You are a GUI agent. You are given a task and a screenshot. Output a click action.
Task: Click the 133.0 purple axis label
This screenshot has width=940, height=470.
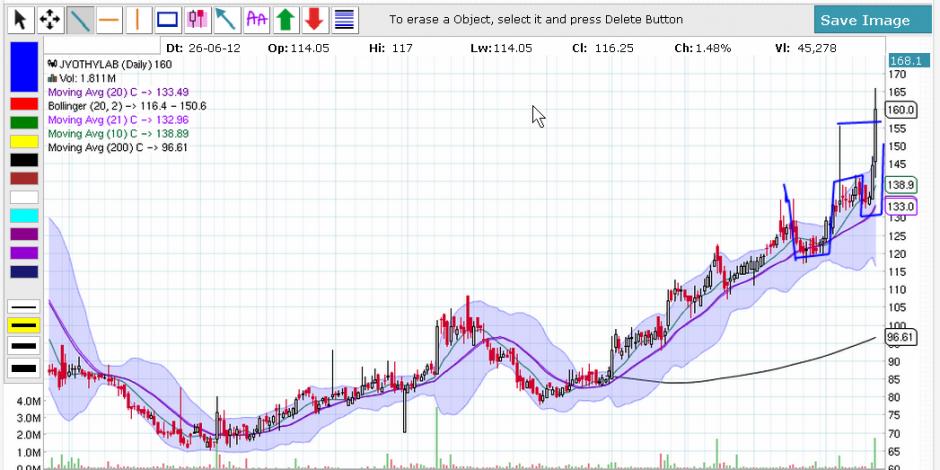[x=902, y=207]
